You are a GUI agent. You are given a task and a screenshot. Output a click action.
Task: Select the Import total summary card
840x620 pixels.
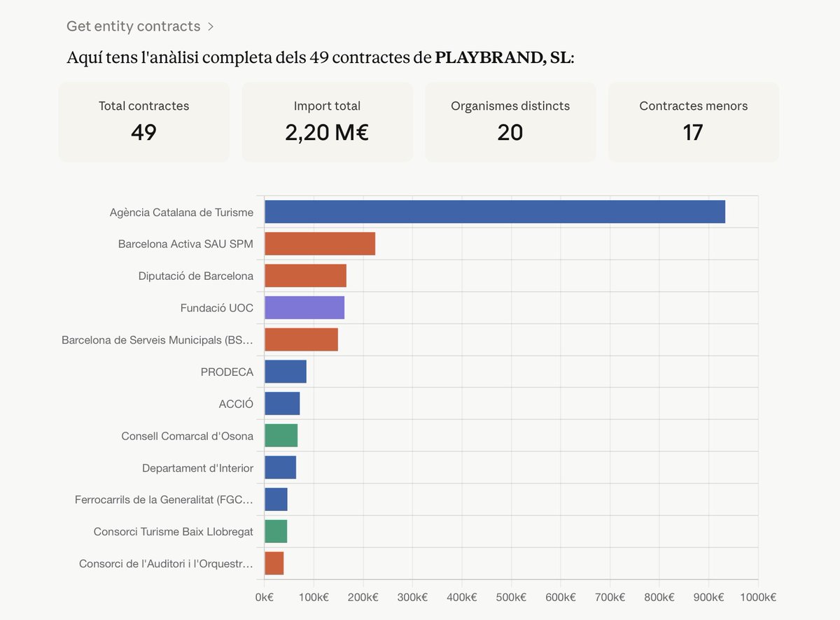coord(327,121)
